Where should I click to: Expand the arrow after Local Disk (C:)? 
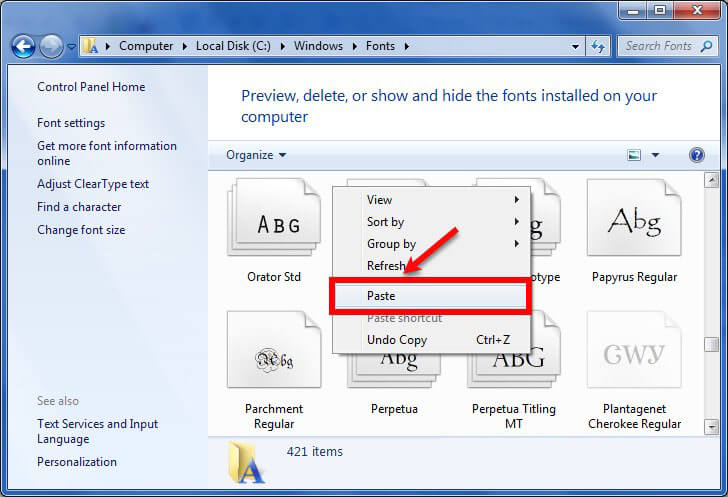(x=283, y=46)
